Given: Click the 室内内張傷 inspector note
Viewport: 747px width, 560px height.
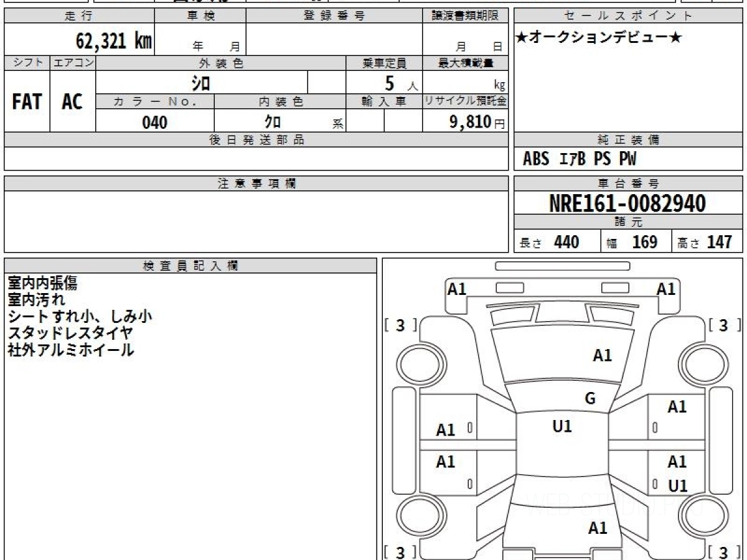Looking at the screenshot, I should (x=42, y=283).
